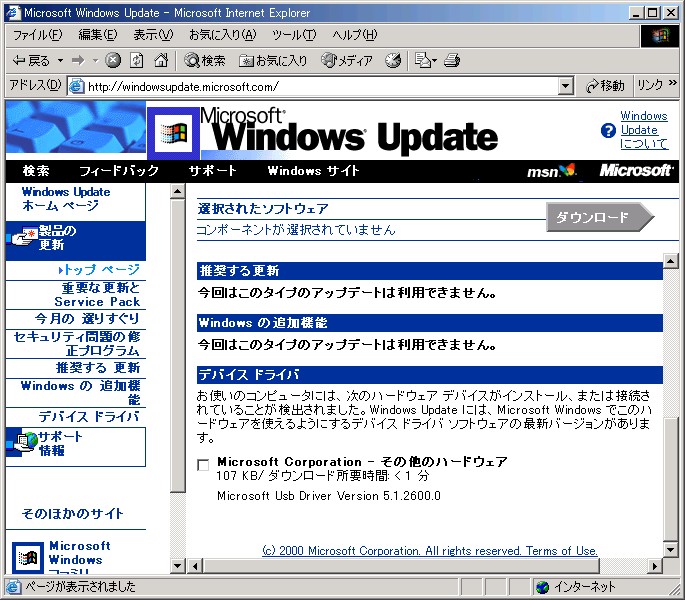This screenshot has height=600, width=685.
Task: Select デバイス ドライバ sidebar item
Action: click(x=89, y=416)
